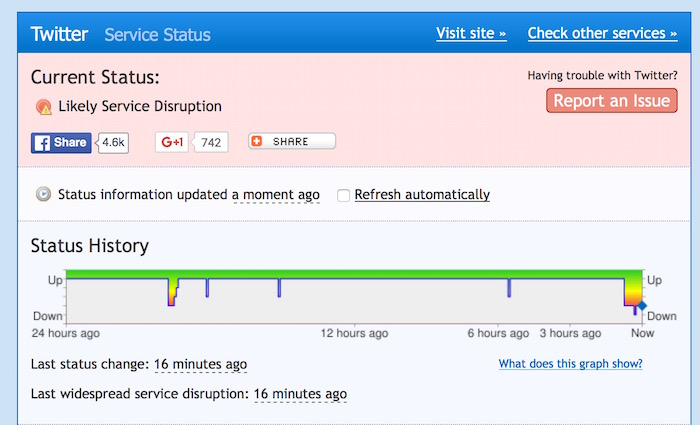Click the Google plus count 742

[211, 142]
